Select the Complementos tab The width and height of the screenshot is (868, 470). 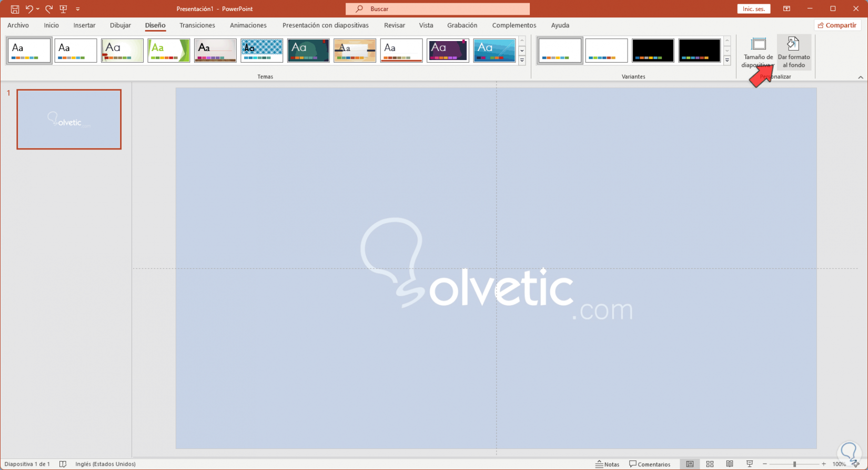click(514, 25)
